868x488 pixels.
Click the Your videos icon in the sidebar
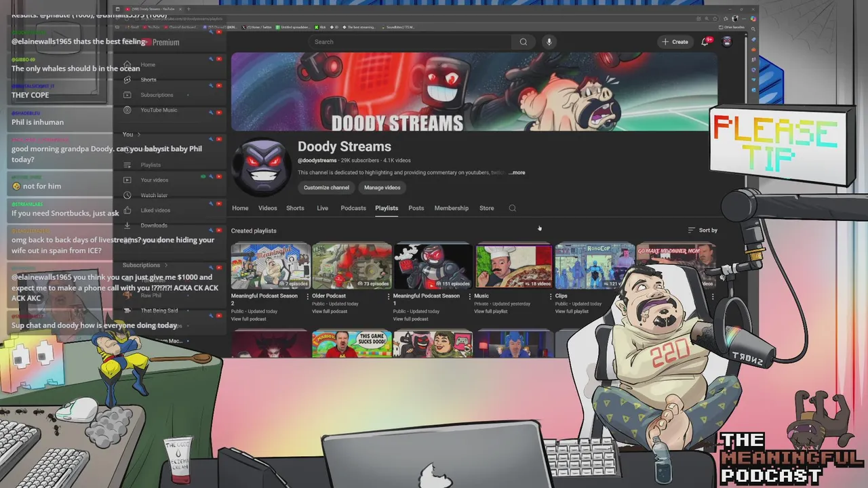click(127, 180)
